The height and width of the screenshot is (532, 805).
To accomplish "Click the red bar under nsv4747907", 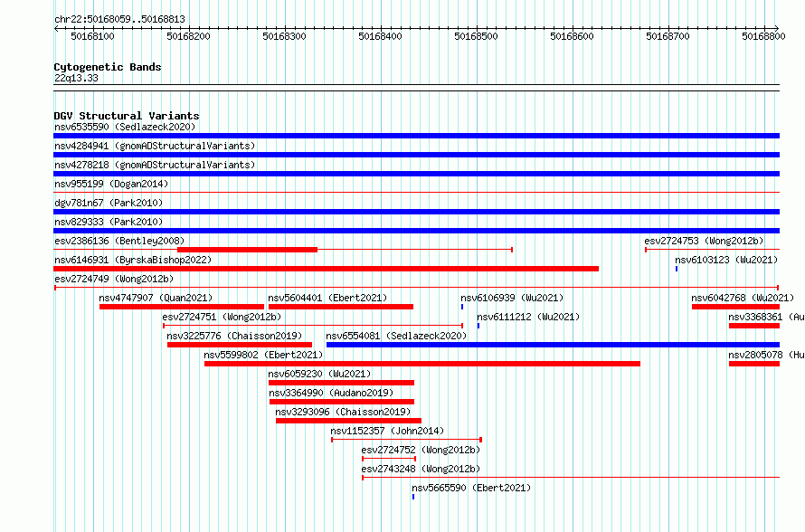I will tap(182, 307).
